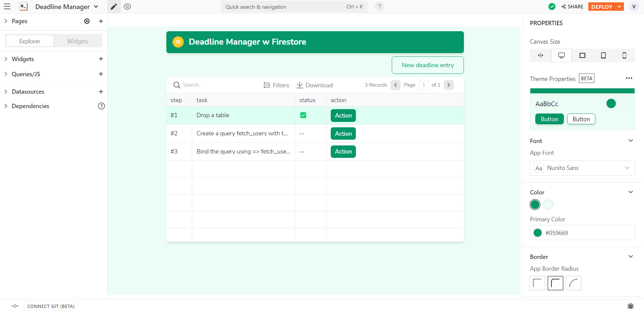Toggle the status checkbox for Drop a table
Image resolution: width=644 pixels, height=312 pixels.
303,115
